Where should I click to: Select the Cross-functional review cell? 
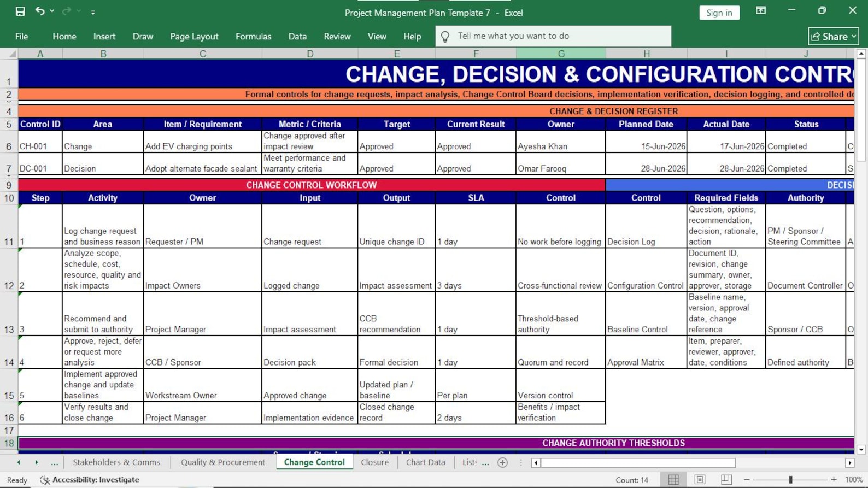561,270
